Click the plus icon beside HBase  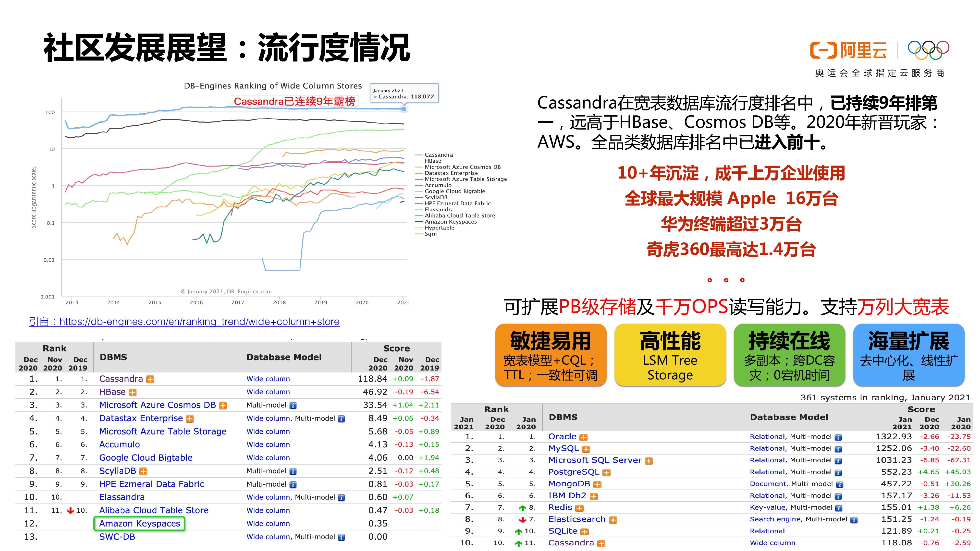click(x=132, y=392)
